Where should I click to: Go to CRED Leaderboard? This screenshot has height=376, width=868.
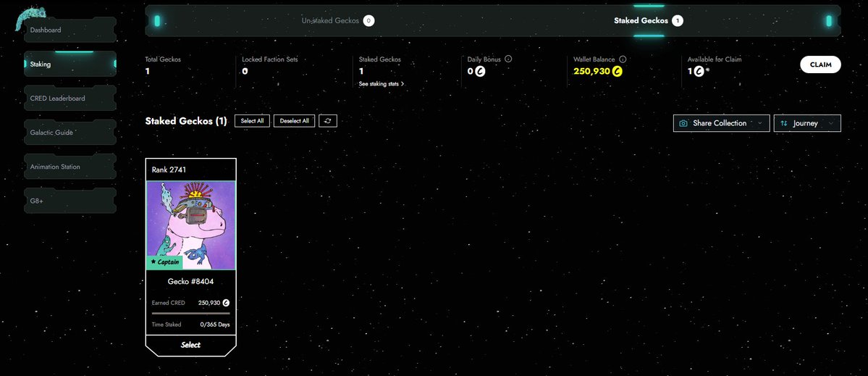coord(70,99)
